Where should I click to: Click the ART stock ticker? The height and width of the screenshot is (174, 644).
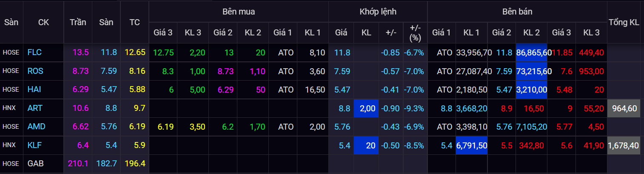[35, 108]
